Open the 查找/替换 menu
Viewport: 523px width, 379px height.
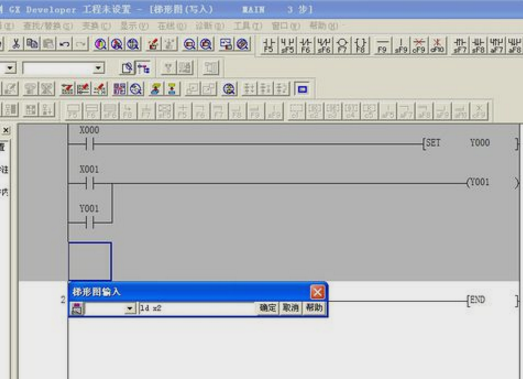click(x=48, y=26)
